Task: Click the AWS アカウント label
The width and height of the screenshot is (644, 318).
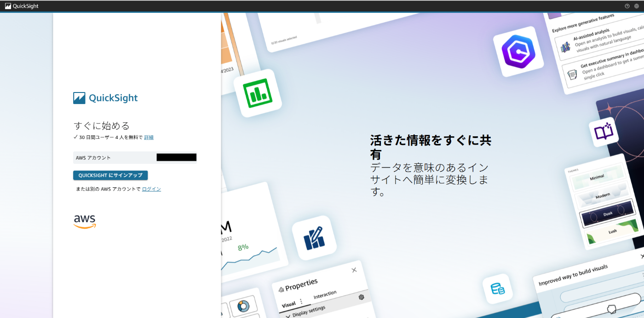Action: 93,158
